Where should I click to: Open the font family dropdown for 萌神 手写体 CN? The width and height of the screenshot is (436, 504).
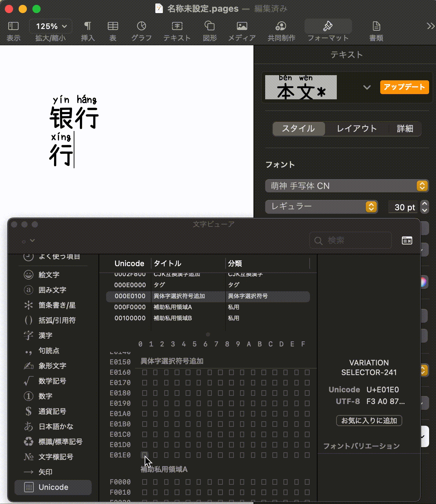(422, 186)
